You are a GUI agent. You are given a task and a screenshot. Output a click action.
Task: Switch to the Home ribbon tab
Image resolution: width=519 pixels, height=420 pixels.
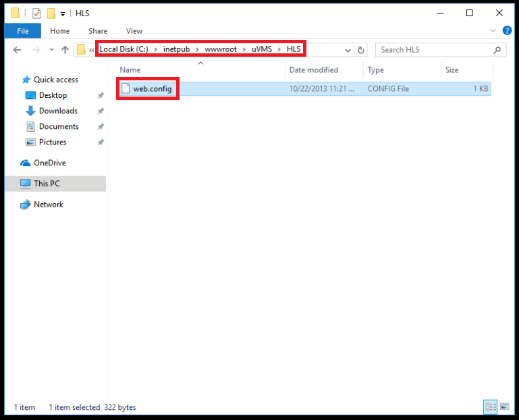60,31
